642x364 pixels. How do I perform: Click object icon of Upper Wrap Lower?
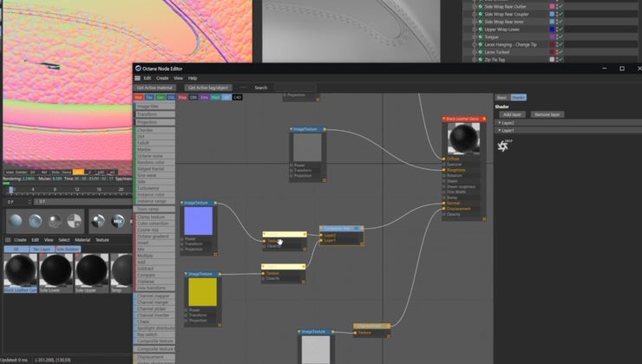(x=481, y=29)
